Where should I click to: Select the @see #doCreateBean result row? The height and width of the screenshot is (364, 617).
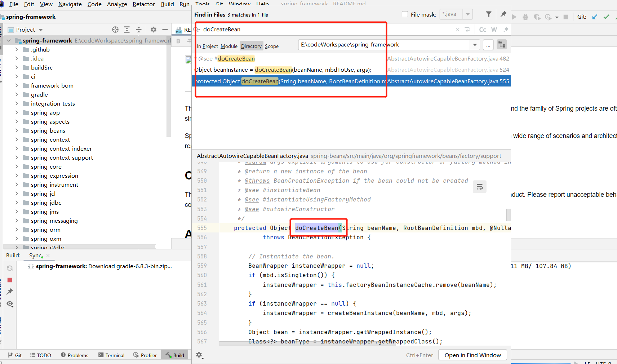tap(351, 58)
